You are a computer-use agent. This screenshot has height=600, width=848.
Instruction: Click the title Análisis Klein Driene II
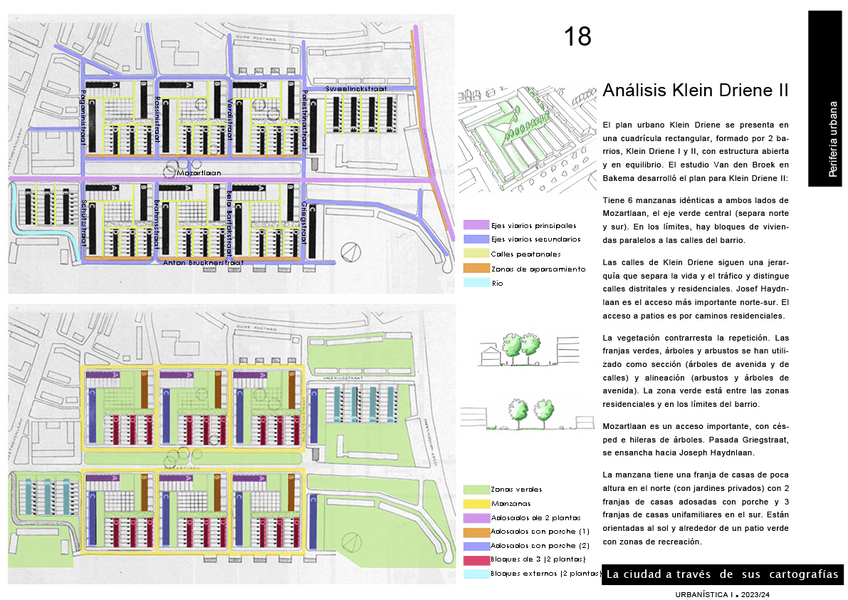(x=695, y=90)
